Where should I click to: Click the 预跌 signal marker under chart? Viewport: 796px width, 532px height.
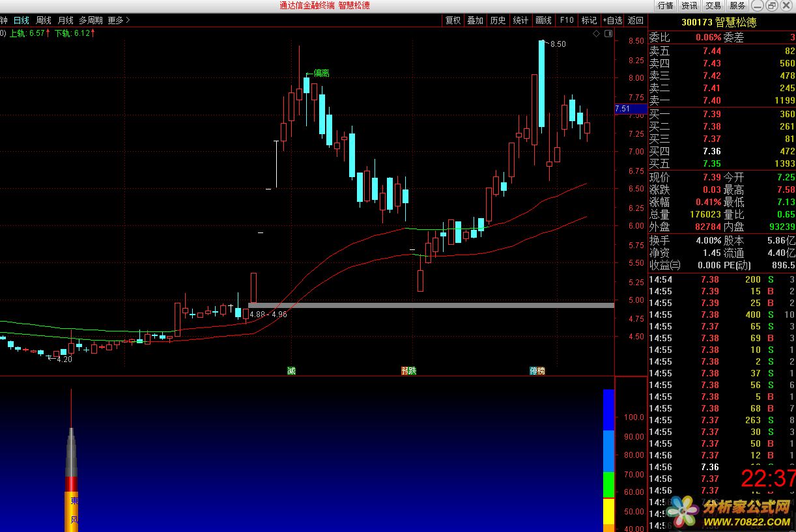(408, 371)
